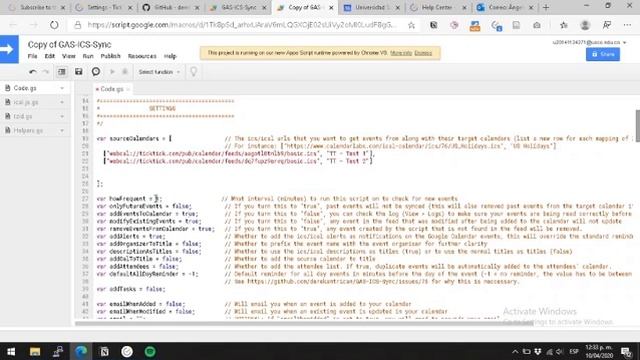Expand the Code.gs file options arrow
640x360 pixels.
pos(62,88)
